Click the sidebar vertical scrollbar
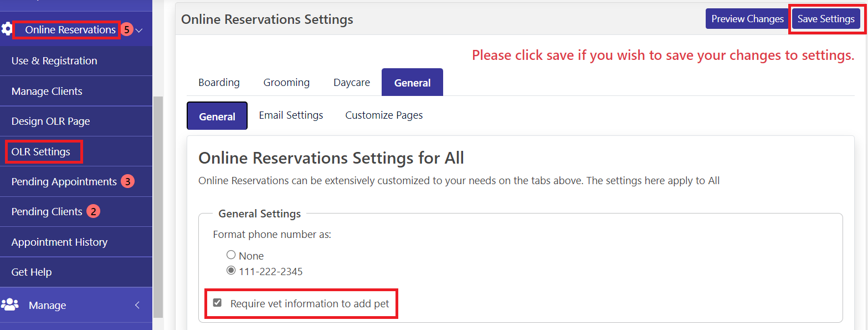The width and height of the screenshot is (868, 330). click(158, 205)
